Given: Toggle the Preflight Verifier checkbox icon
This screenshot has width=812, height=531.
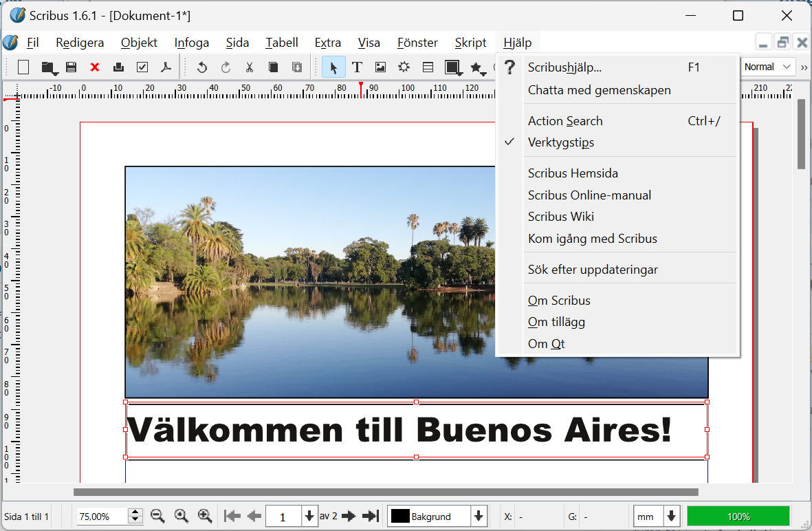Looking at the screenshot, I should click(142, 67).
